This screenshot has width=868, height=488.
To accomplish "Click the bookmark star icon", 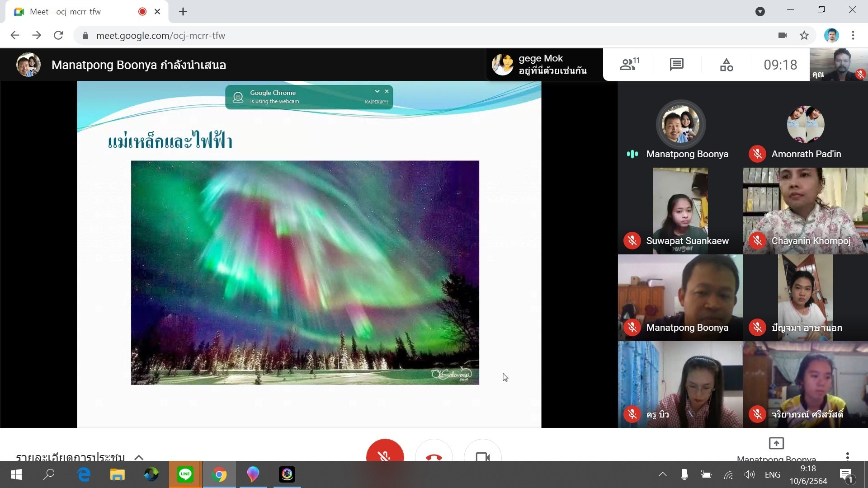I will pyautogui.click(x=804, y=35).
